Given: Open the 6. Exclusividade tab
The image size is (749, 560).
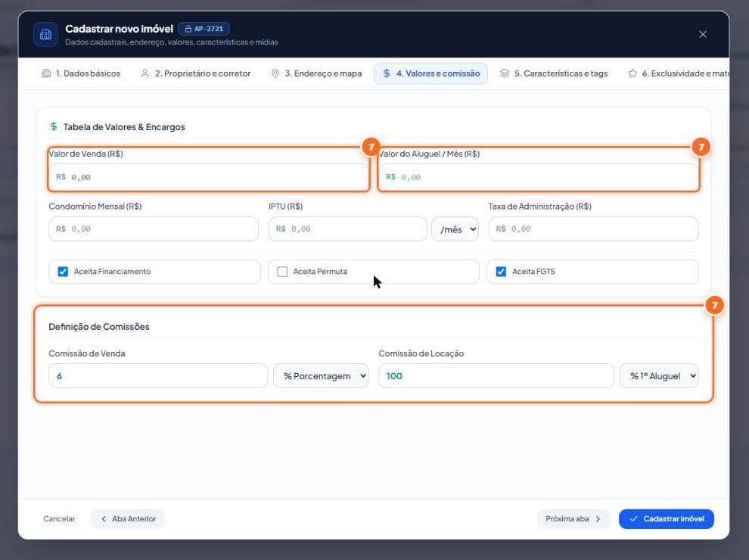Looking at the screenshot, I should [x=679, y=73].
